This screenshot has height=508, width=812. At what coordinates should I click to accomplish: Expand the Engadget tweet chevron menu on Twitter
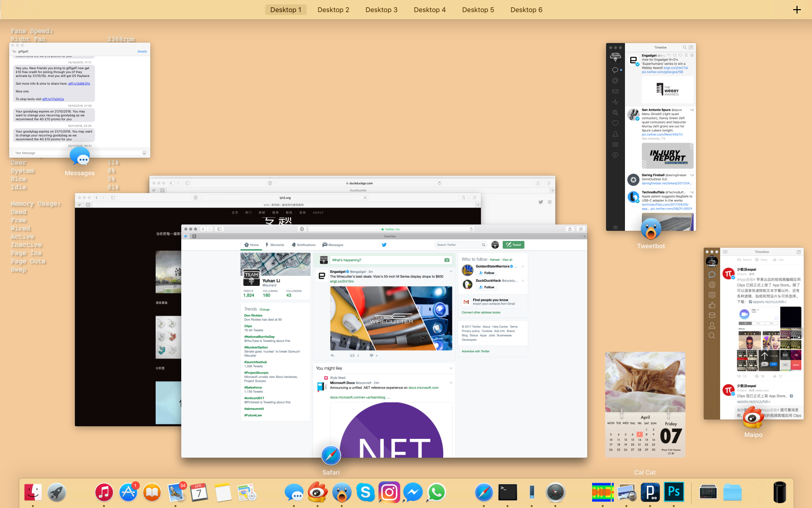pos(451,271)
